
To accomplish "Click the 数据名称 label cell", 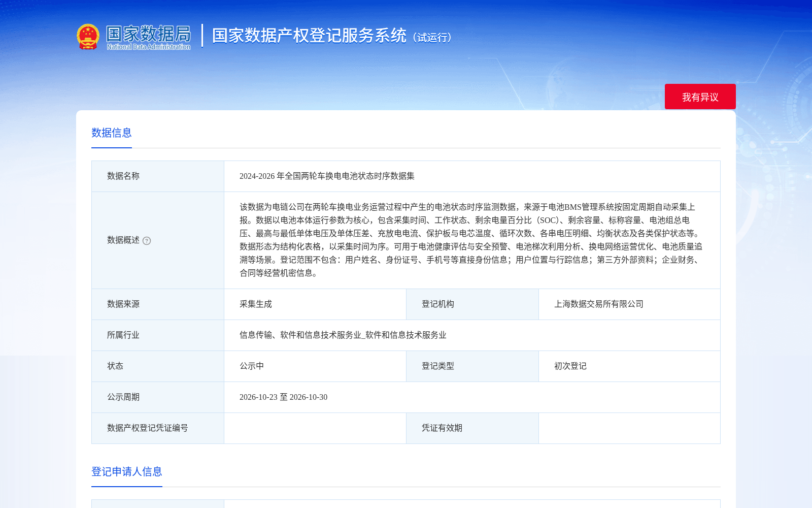I will point(158,176).
